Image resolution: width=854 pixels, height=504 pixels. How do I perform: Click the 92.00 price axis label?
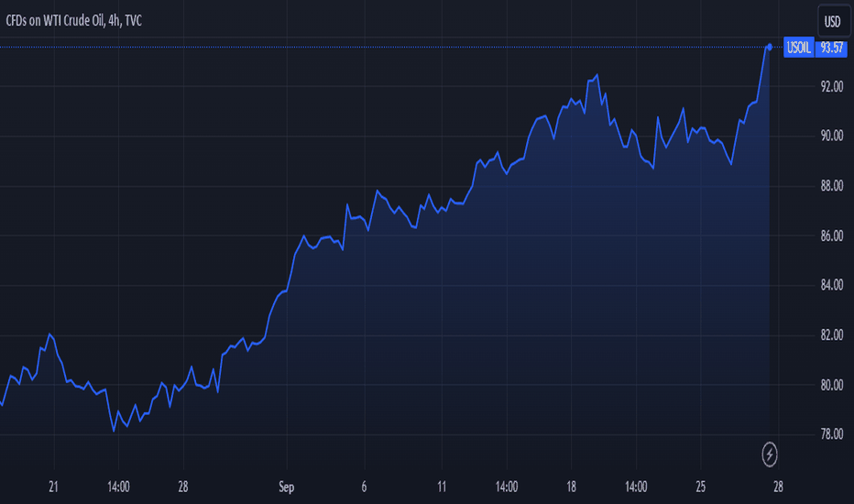[x=832, y=87]
